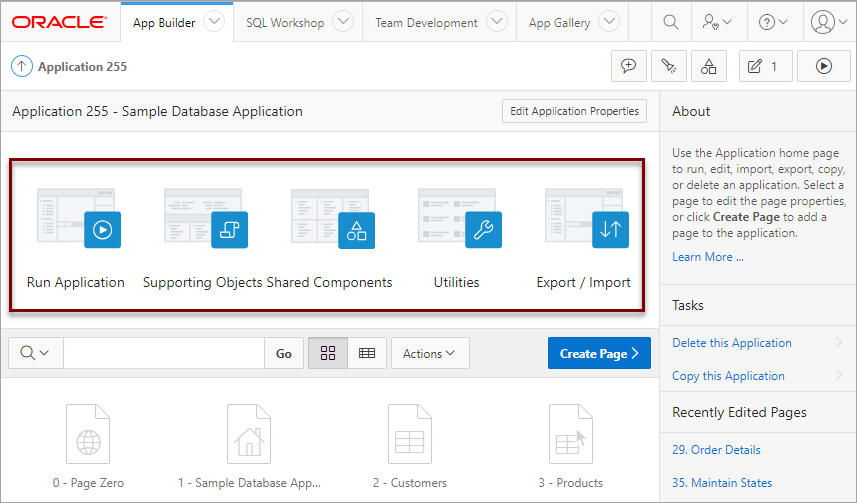
Task: Open the Export / Import icon
Action: point(586,218)
